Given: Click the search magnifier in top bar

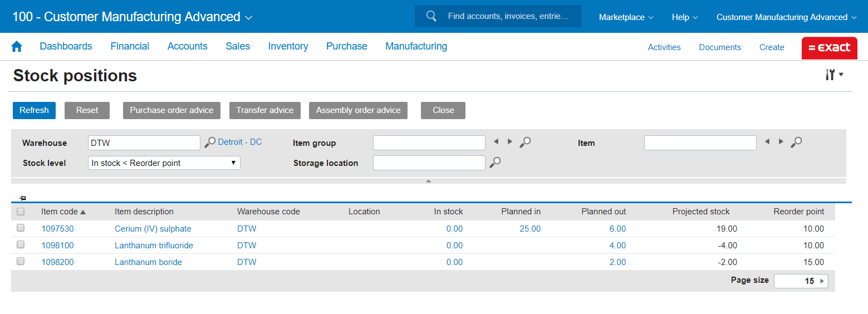Looking at the screenshot, I should point(431,16).
